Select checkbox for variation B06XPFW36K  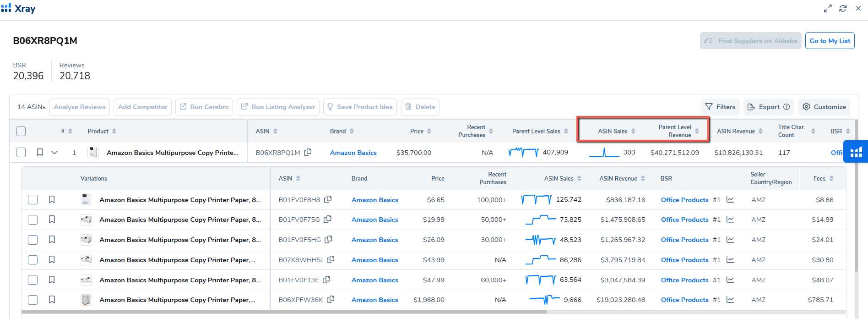[x=33, y=300]
